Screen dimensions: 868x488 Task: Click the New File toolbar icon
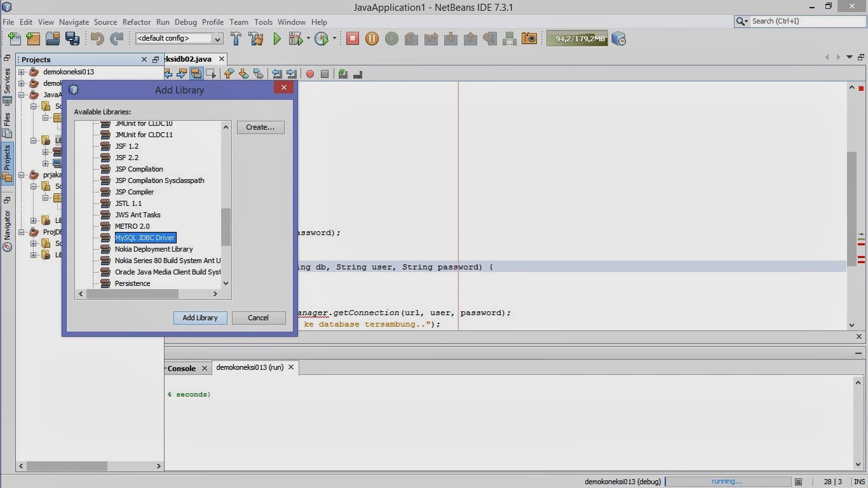coord(14,39)
